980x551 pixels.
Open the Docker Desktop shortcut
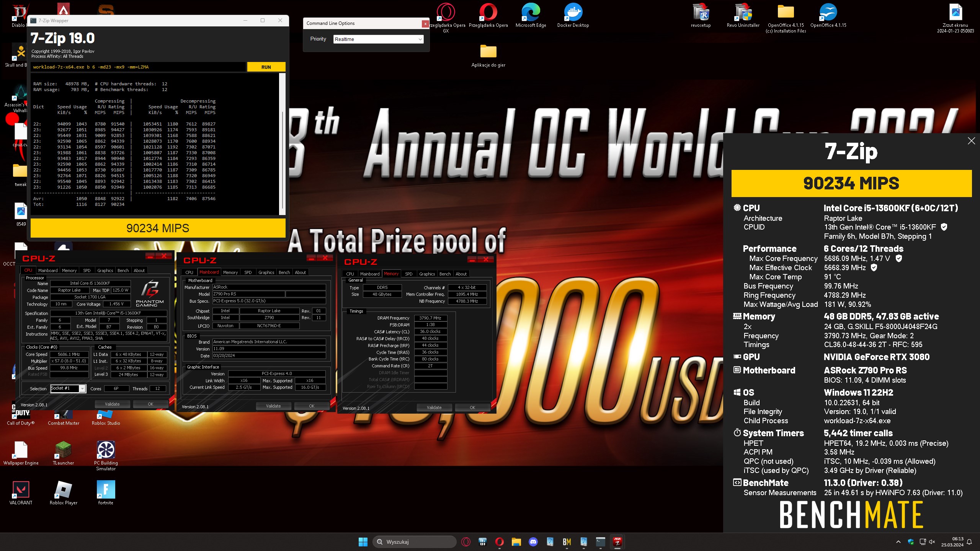[x=573, y=15]
